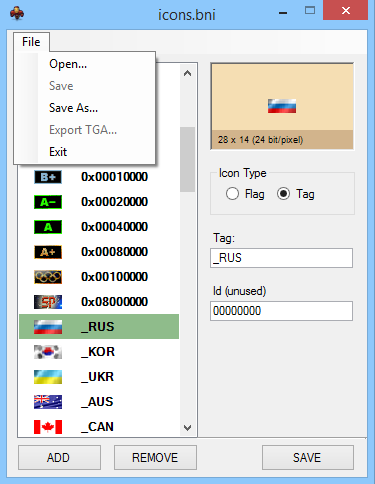Click the SP icon for 0x08000000
This screenshot has height=484, width=375.
click(x=48, y=302)
